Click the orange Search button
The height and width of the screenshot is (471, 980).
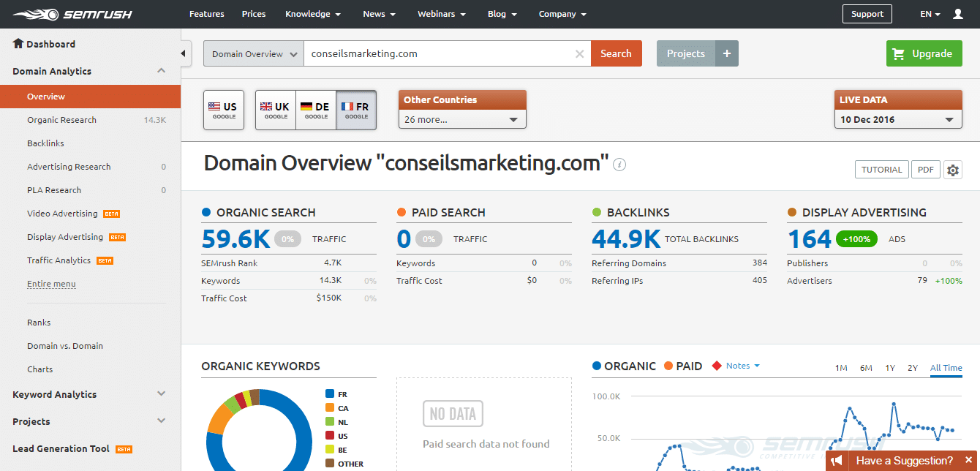point(616,53)
